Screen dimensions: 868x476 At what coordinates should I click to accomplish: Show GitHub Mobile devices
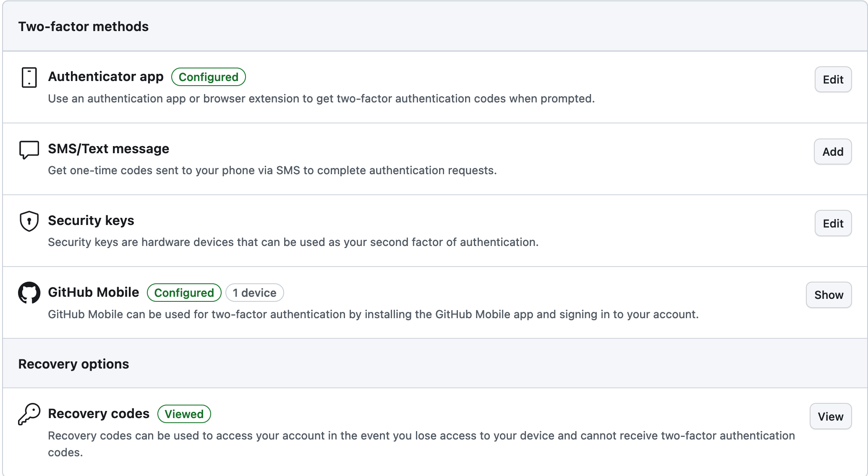(x=828, y=295)
